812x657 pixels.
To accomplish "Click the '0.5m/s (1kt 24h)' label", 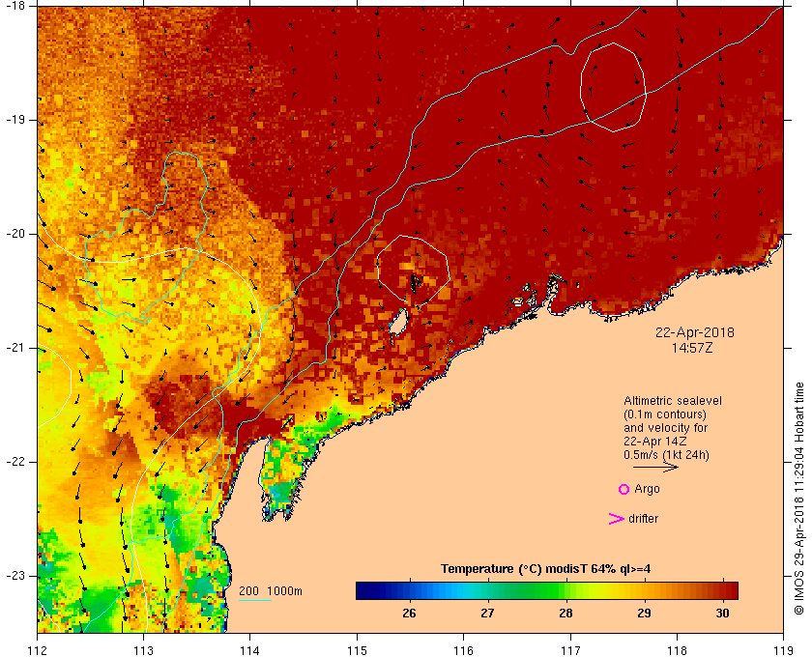I will pos(666,455).
